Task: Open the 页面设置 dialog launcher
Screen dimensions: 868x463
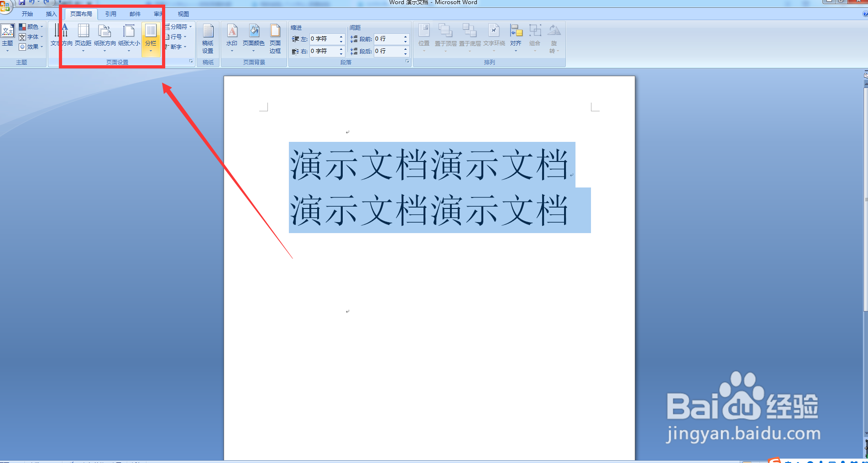Action: 192,62
